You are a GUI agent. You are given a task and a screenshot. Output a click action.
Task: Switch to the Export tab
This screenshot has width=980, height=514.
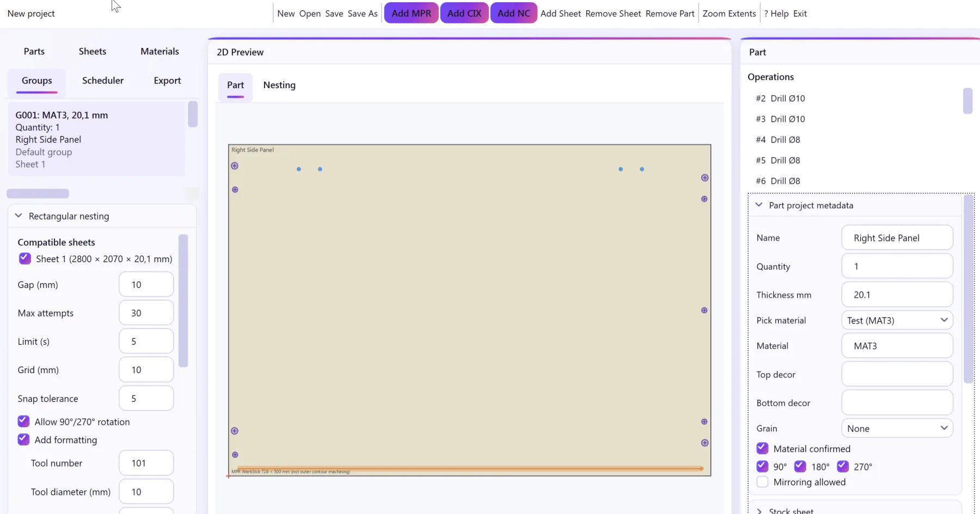tap(167, 80)
